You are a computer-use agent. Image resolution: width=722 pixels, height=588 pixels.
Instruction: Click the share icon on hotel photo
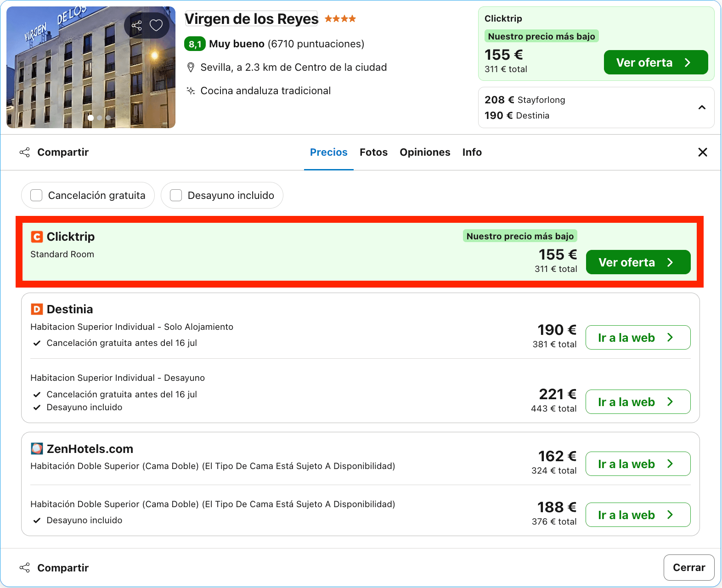[136, 26]
